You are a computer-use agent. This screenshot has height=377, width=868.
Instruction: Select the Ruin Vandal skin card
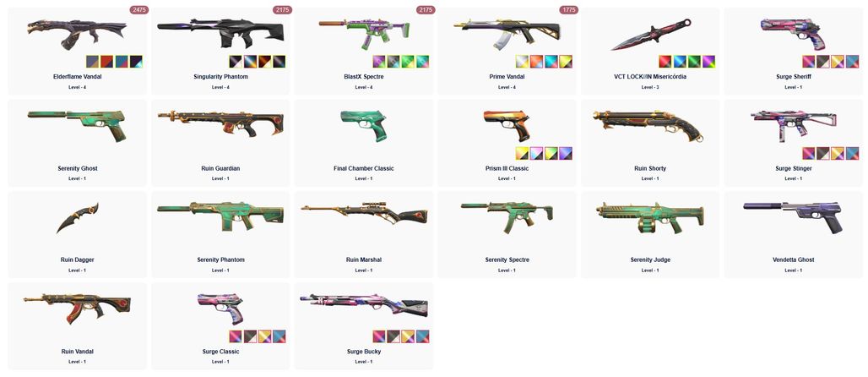(x=78, y=326)
